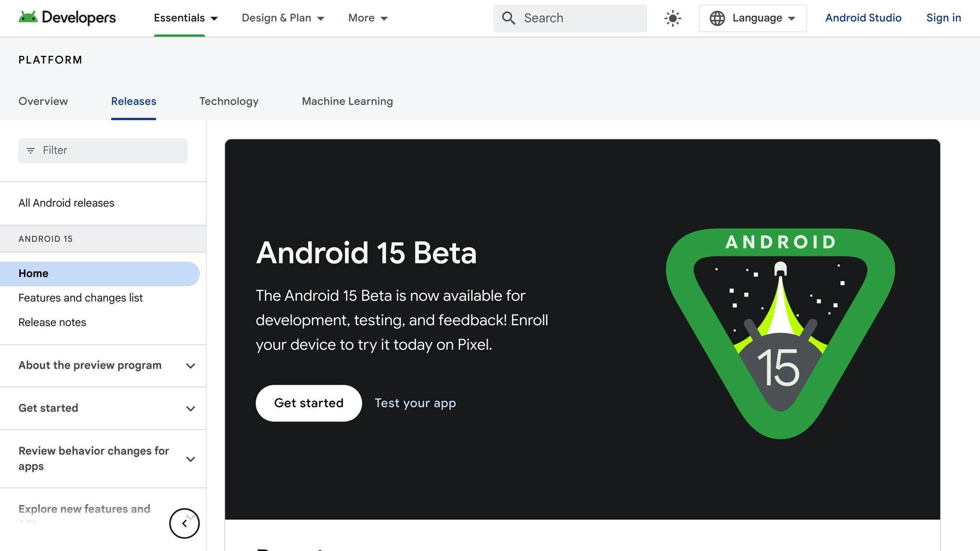The image size is (980, 551).
Task: Click the green Android robot head logo
Action: (30, 18)
